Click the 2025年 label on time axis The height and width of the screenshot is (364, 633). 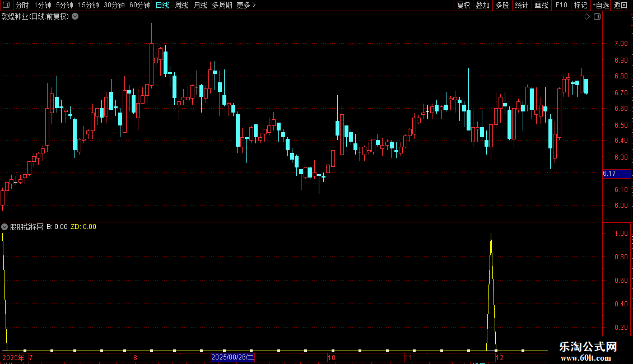click(x=13, y=357)
